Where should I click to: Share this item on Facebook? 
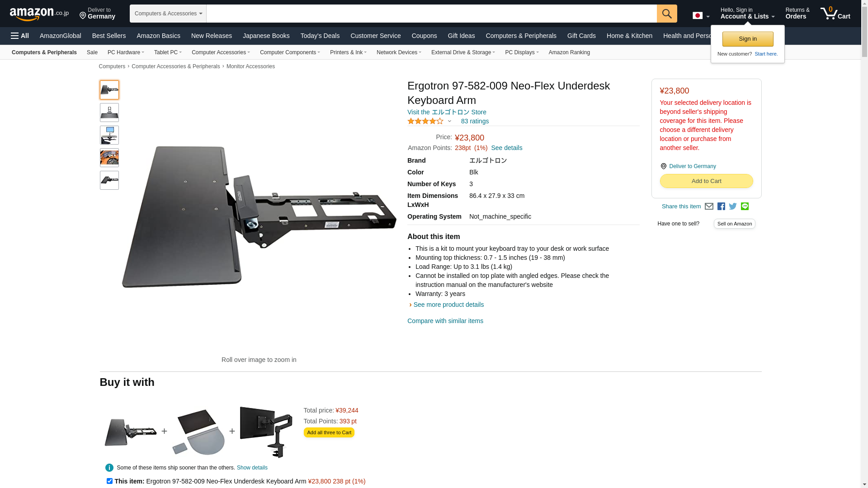click(x=721, y=206)
